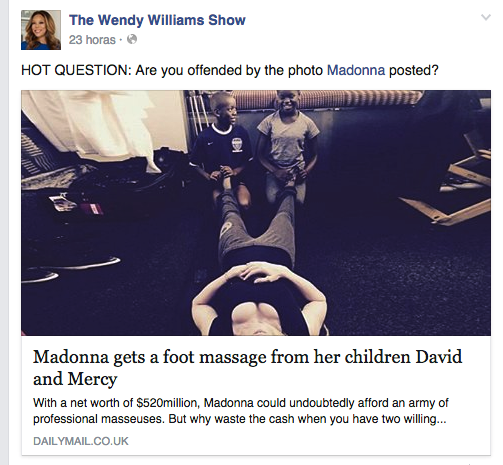
Task: Click the white fabric hanging in photo
Action: coord(98,127)
